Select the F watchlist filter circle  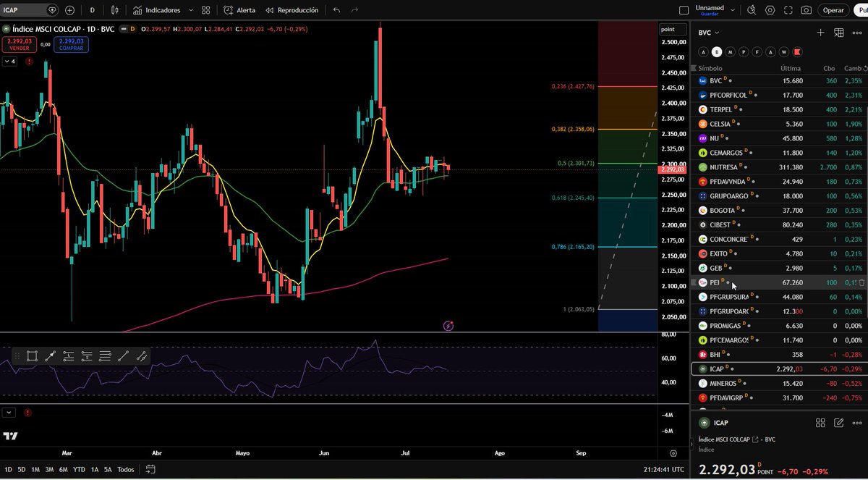pos(757,52)
